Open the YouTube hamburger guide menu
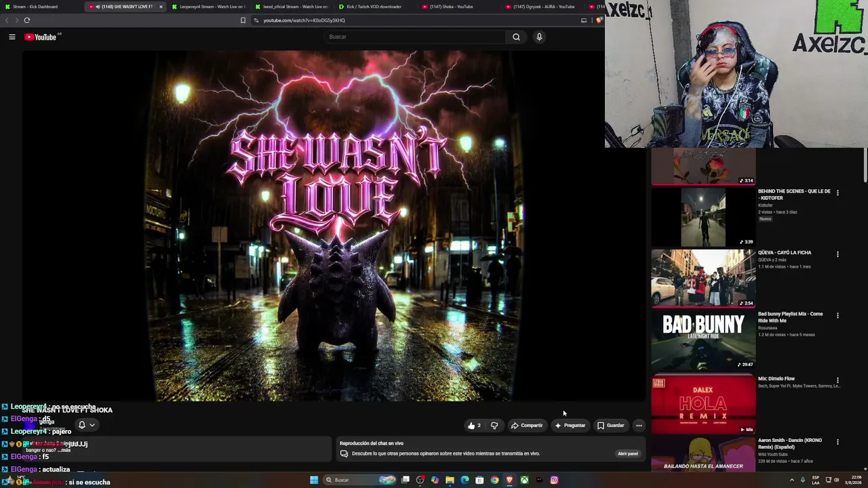868x488 pixels. 12,37
